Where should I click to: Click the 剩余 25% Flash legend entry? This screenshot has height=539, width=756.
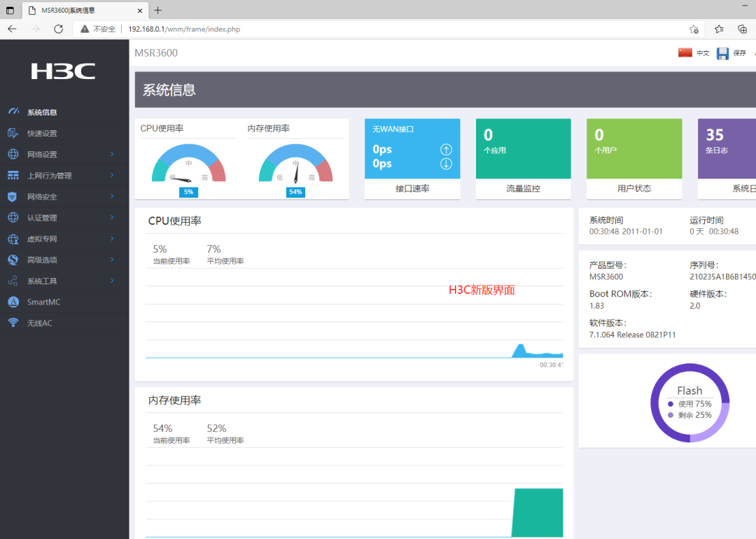[x=690, y=415]
